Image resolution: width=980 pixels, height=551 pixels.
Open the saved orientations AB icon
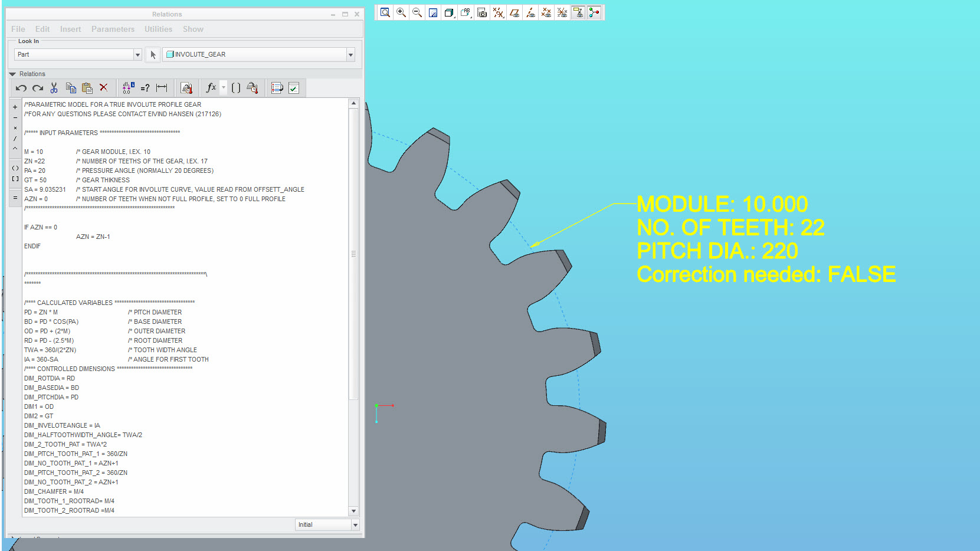point(466,12)
